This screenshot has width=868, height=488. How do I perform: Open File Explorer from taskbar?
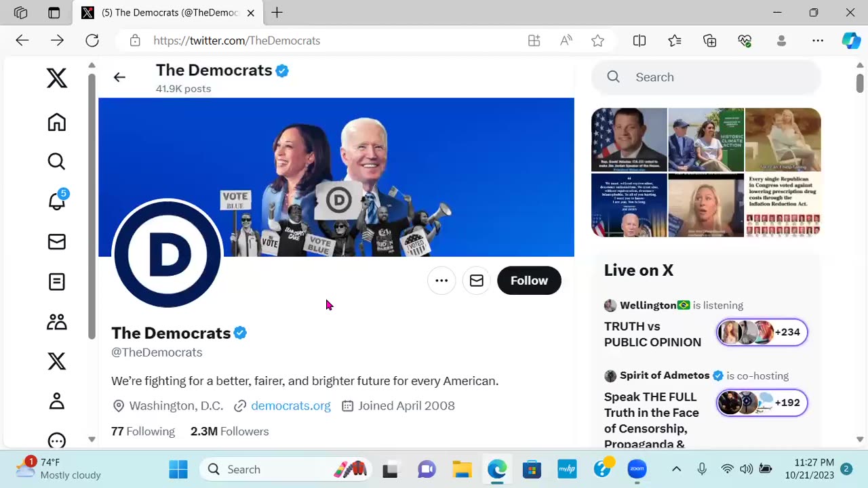click(462, 469)
